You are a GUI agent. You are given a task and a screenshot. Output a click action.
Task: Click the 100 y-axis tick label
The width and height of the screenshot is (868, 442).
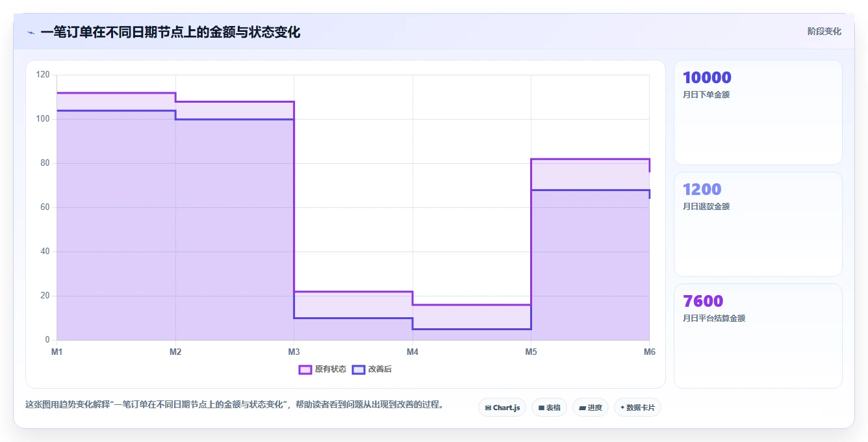pyautogui.click(x=43, y=119)
